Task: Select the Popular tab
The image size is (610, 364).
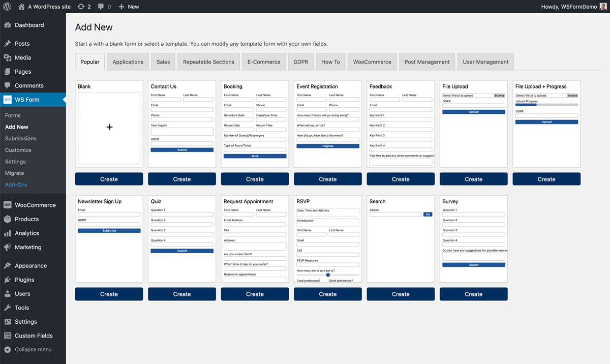Action: coord(90,62)
